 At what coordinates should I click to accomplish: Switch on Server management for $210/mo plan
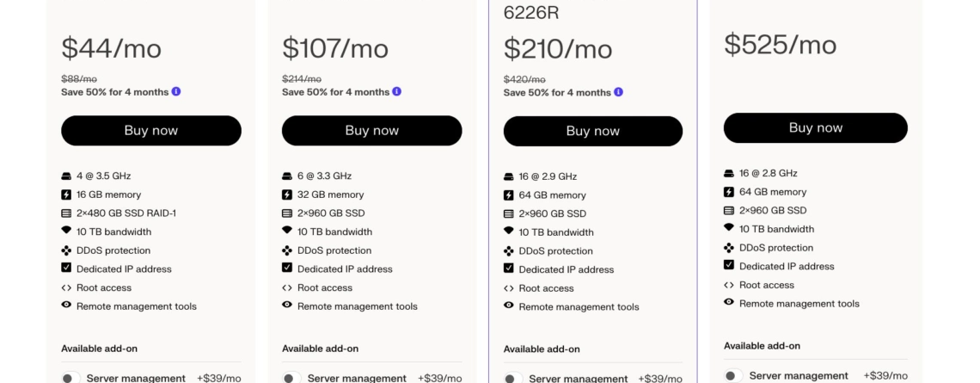(x=513, y=378)
